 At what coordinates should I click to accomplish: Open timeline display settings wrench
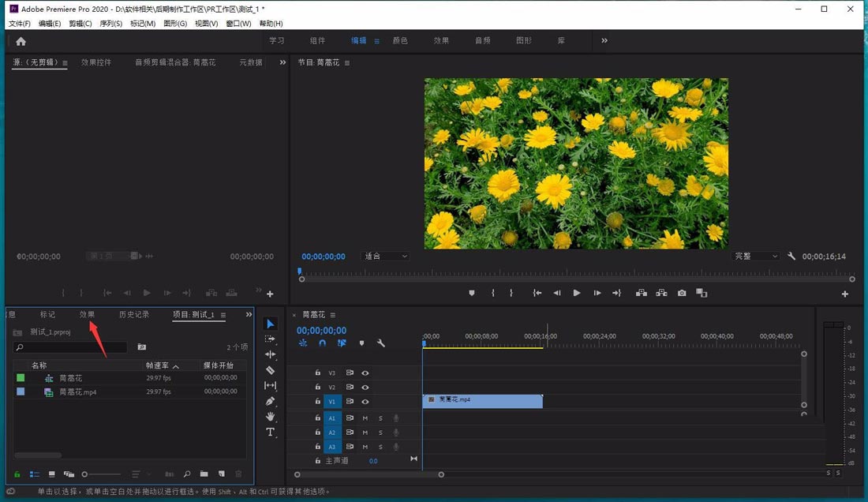pyautogui.click(x=381, y=343)
